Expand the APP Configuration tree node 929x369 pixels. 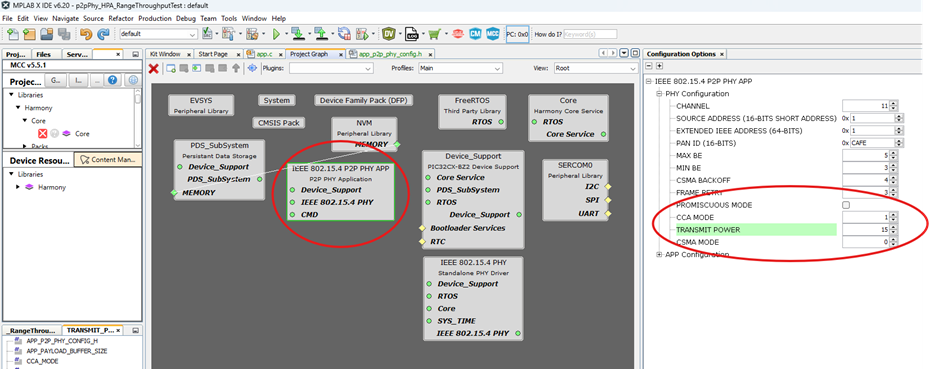pos(659,255)
